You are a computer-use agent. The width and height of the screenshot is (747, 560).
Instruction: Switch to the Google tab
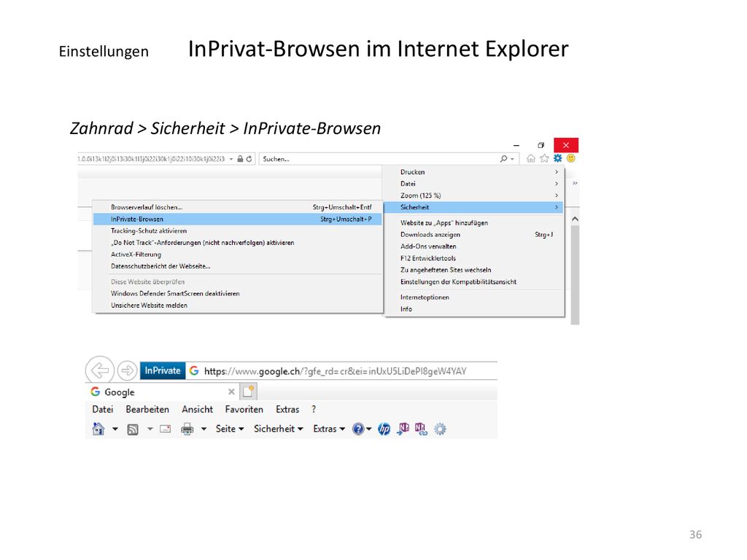pyautogui.click(x=162, y=392)
